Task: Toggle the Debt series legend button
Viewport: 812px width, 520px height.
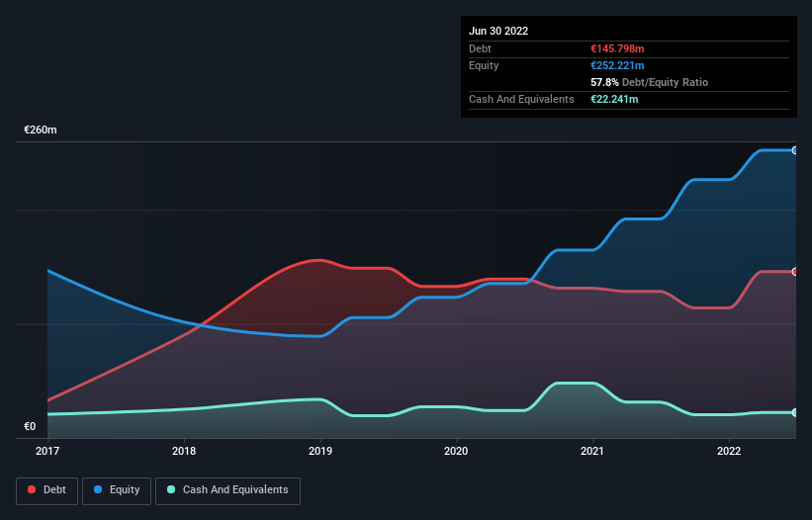Action: coord(47,490)
